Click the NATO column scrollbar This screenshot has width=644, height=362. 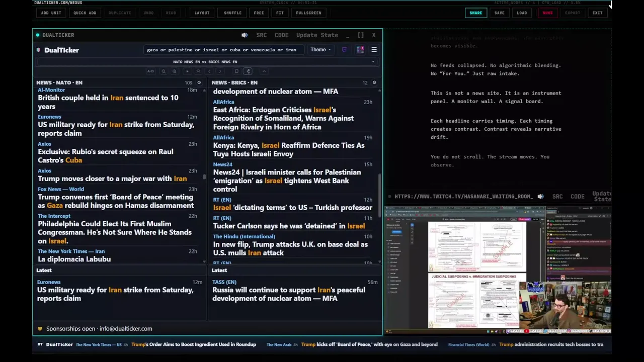click(x=204, y=176)
